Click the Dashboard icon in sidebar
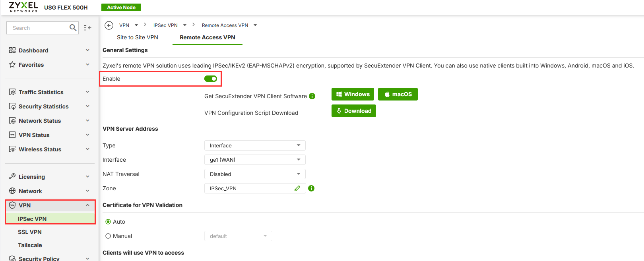Viewport: 644px width, 261px height. click(12, 50)
